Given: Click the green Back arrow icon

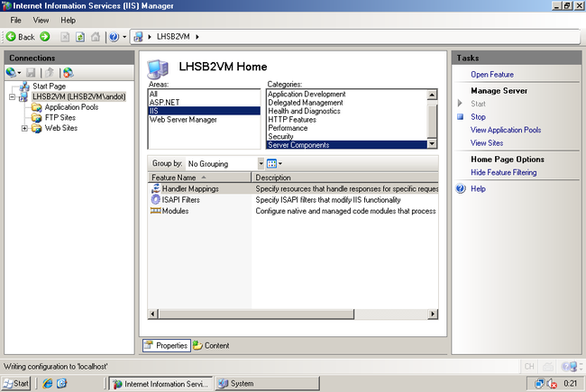Looking at the screenshot, I should (11, 36).
